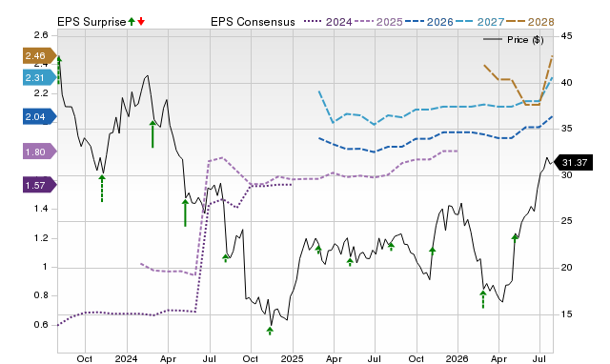Image resolution: width=610 pixels, height=364 pixels.
Task: Click the 20 tick on the price axis
Action: pos(566,268)
